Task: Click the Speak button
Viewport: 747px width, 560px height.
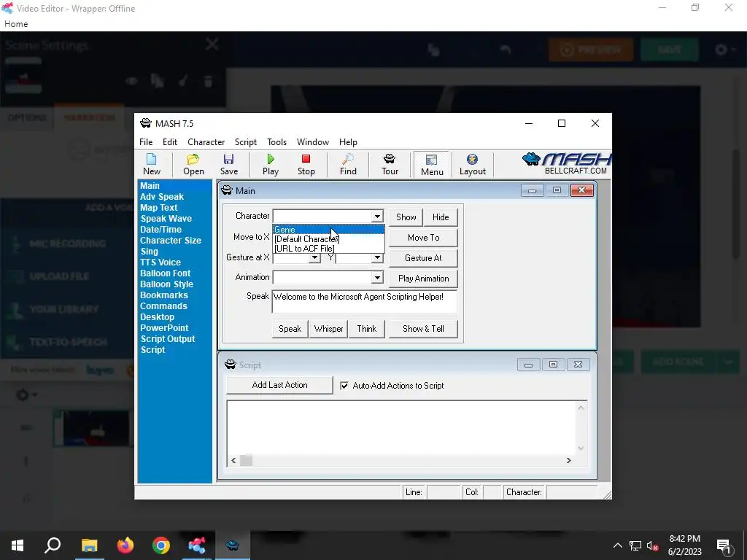Action: tap(290, 329)
